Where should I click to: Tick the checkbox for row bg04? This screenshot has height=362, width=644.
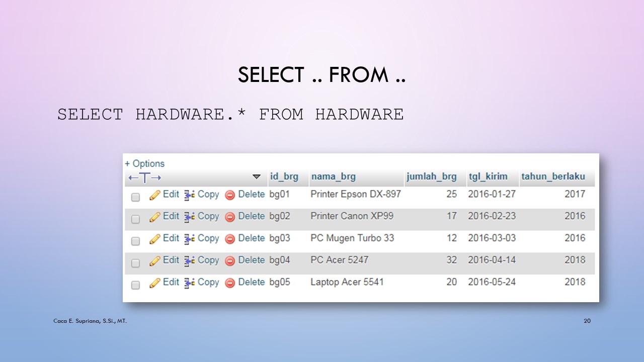tap(135, 263)
